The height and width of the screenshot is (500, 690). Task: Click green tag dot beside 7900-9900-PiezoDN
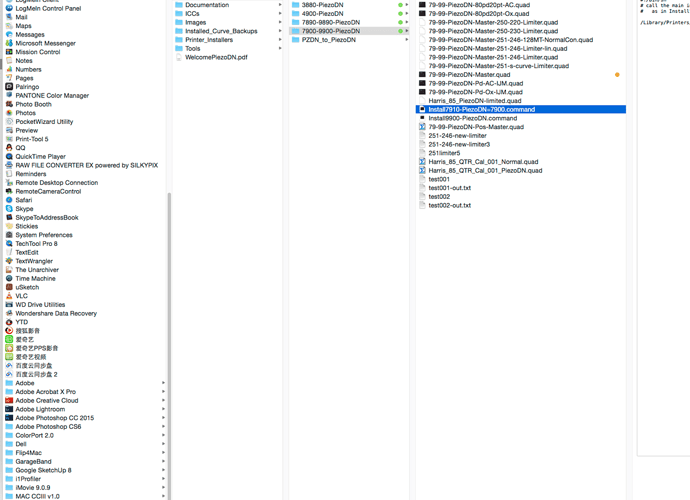pos(401,31)
